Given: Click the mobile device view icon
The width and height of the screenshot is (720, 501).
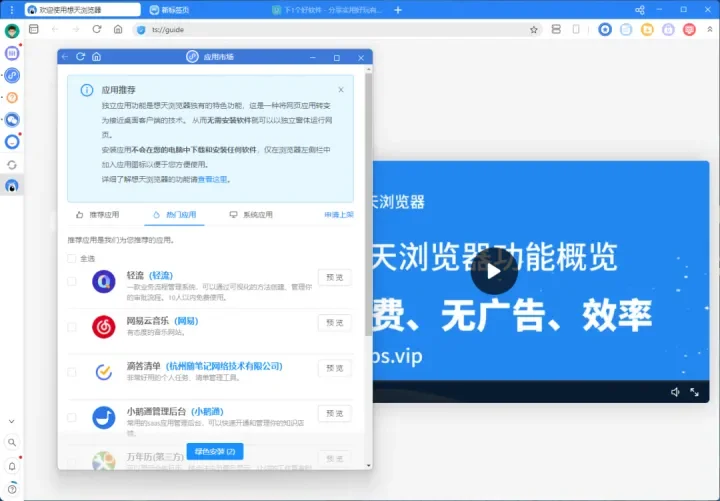Looking at the screenshot, I should point(576,29).
